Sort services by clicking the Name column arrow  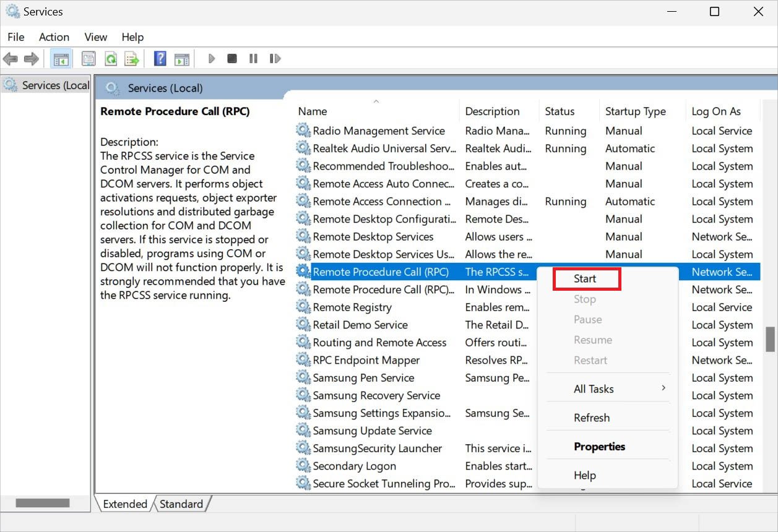click(x=376, y=101)
